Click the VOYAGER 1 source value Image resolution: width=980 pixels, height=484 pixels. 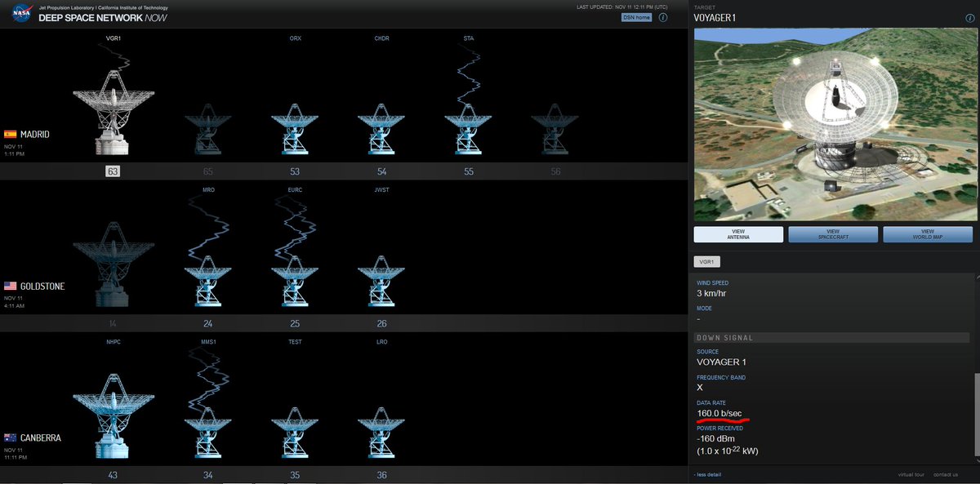722,362
